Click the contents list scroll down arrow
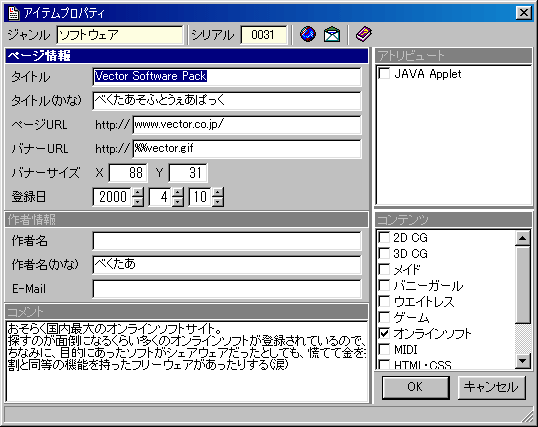This screenshot has height=427, width=538. click(x=523, y=360)
